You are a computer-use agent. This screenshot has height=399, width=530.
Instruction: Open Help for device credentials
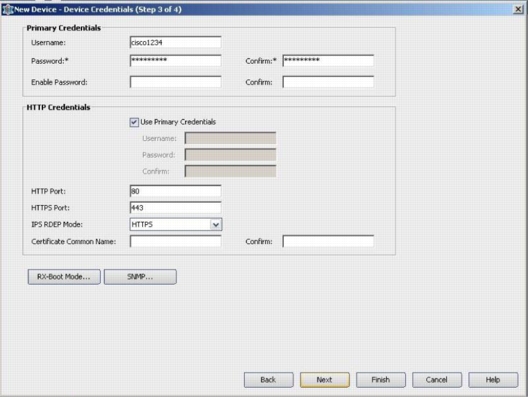pos(493,380)
